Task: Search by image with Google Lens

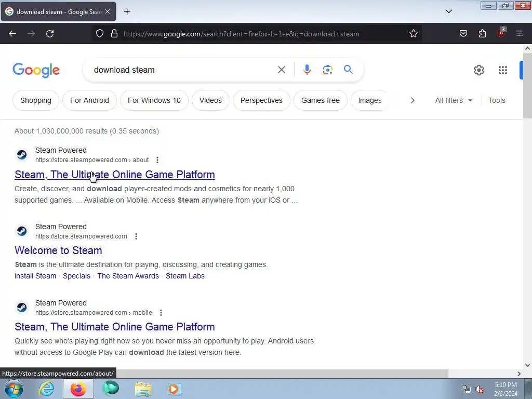Action: click(x=327, y=70)
